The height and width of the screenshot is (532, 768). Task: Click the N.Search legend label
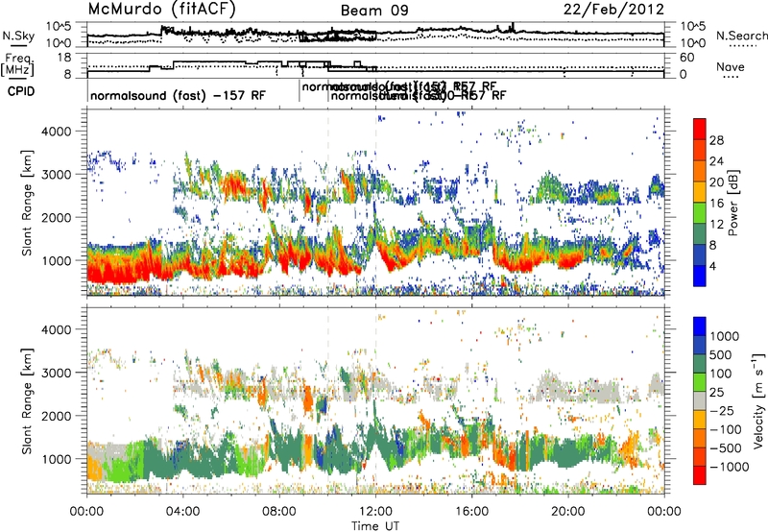pos(741,36)
